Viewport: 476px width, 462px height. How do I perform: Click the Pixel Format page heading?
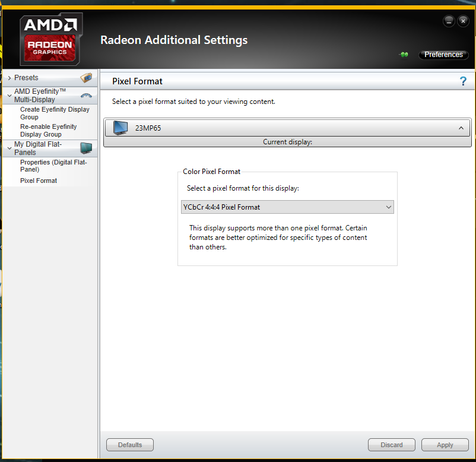[137, 81]
